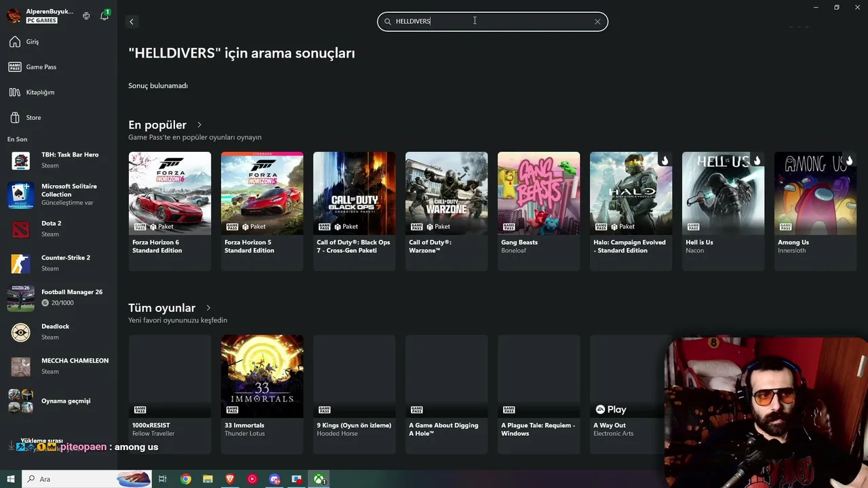Image resolution: width=868 pixels, height=488 pixels.
Task: Open the notifications bell
Action: click(x=104, y=16)
